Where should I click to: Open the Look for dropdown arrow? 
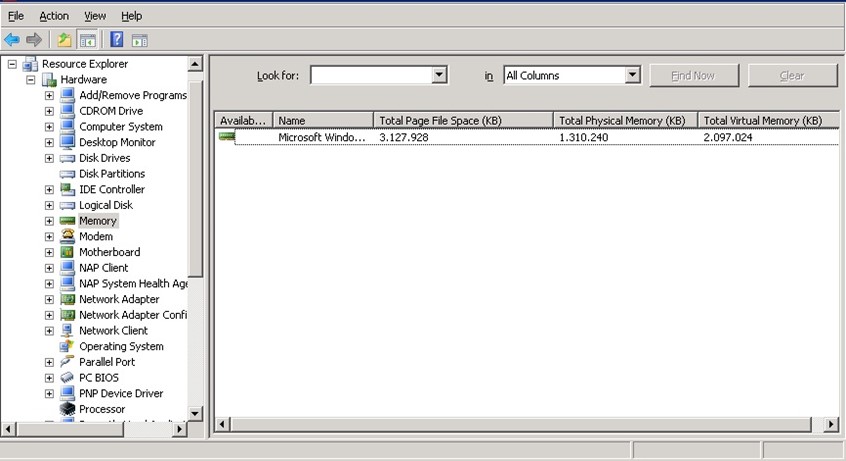point(439,75)
